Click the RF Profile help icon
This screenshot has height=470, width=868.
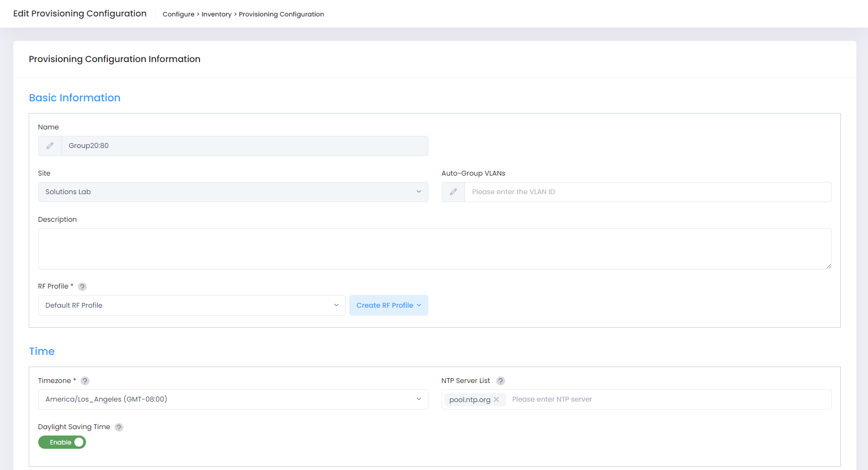pos(82,286)
